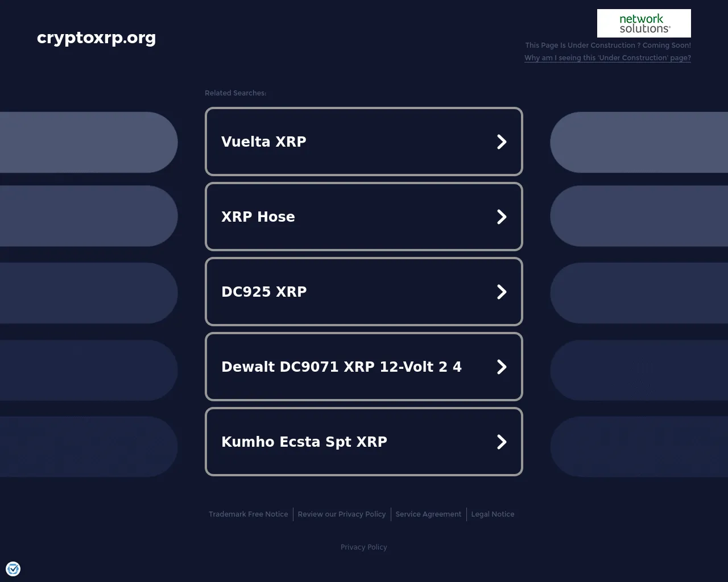Click the chevron arrow beside Vuelta XRP
Viewport: 728px width, 582px height.
502,142
